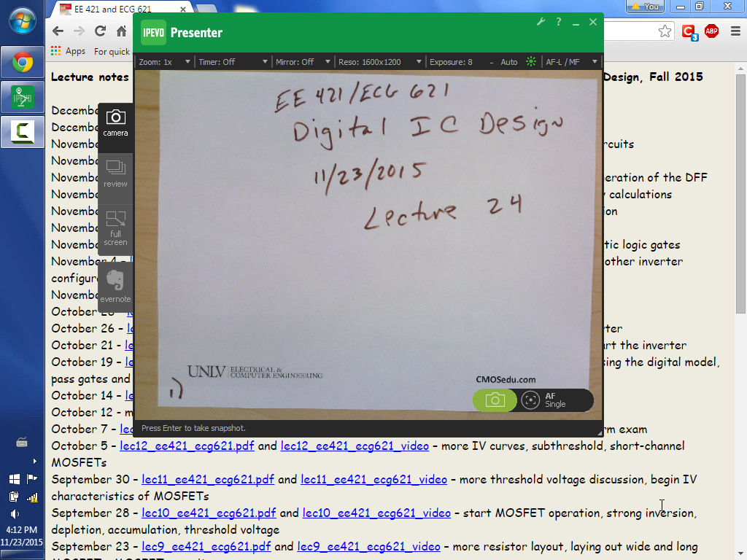Open the Adblock Plus extension icon
The image size is (747, 560).
point(711,31)
